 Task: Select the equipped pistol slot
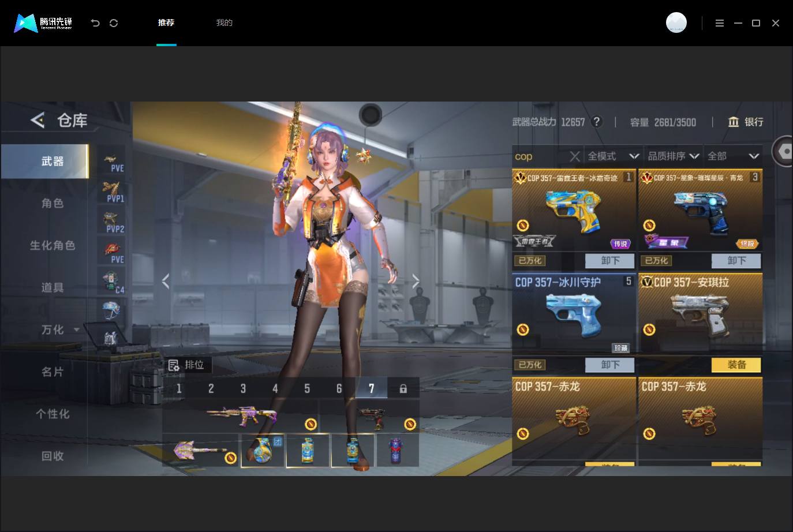(x=370, y=415)
